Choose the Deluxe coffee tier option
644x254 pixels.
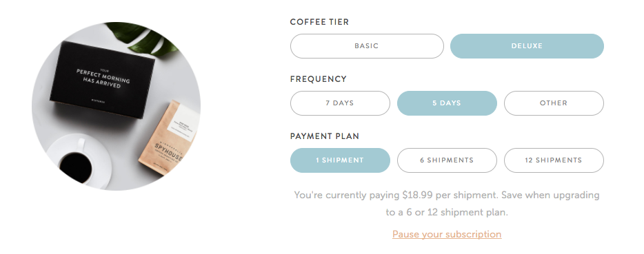tap(527, 46)
